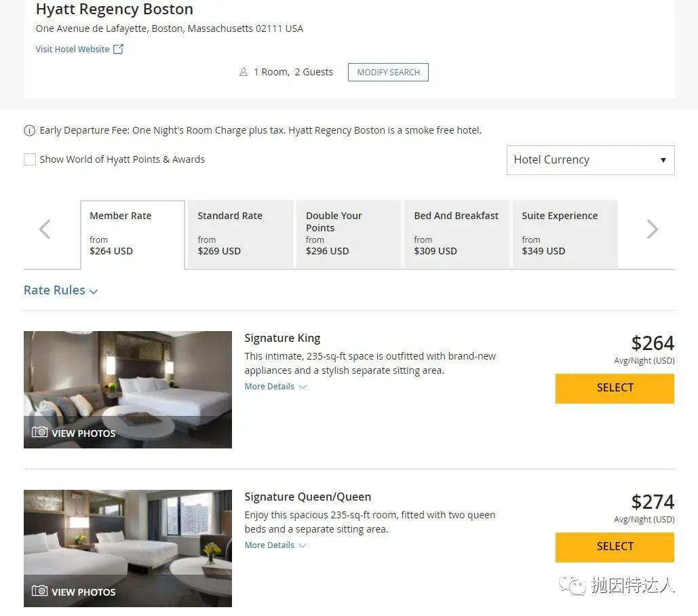698x616 pixels.
Task: Click camera icon on Signature Queen/Queen photo
Action: [40, 591]
